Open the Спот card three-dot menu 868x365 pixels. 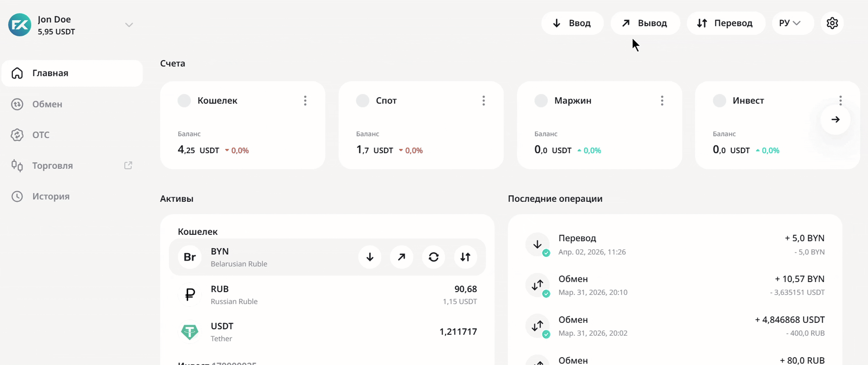pos(483,101)
